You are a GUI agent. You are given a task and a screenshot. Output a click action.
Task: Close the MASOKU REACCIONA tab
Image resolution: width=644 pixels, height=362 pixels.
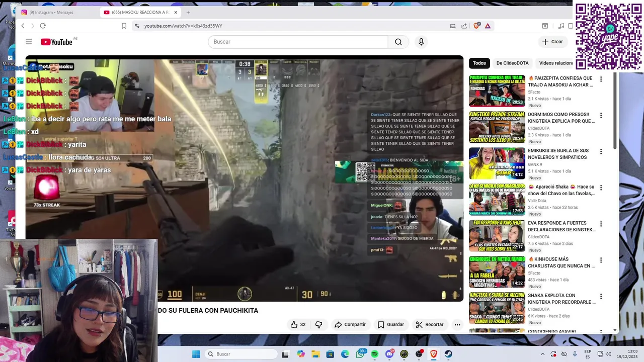(176, 12)
